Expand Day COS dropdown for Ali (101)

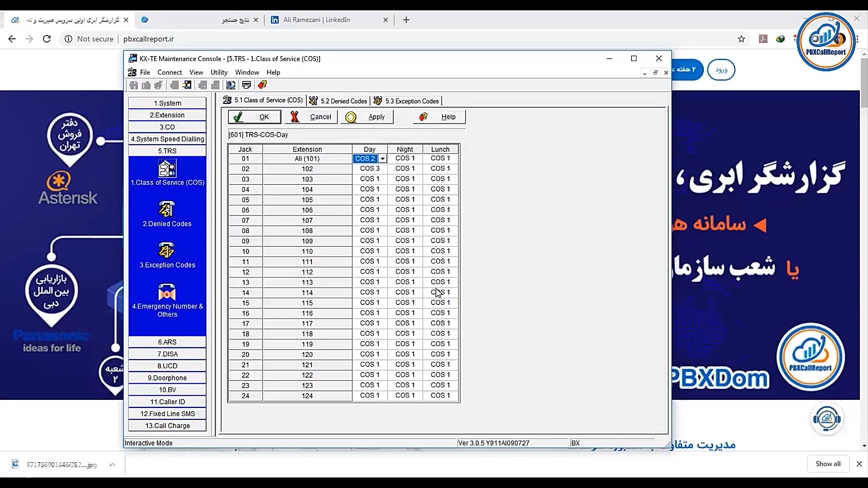tap(382, 159)
